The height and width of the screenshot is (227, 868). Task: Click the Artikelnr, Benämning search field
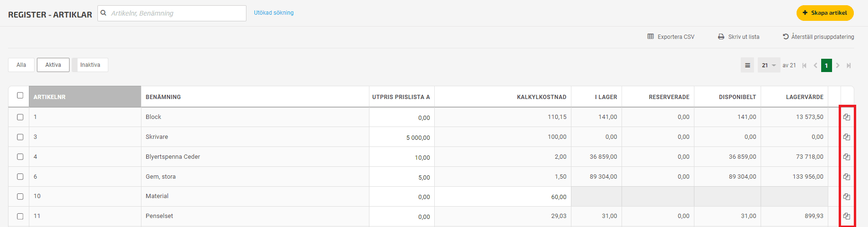click(172, 13)
